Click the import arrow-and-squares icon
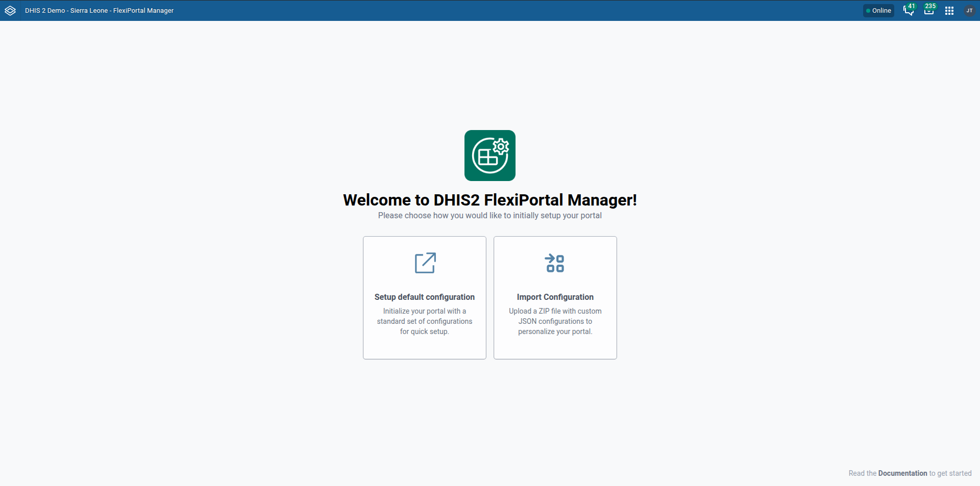The height and width of the screenshot is (486, 980). click(x=555, y=263)
